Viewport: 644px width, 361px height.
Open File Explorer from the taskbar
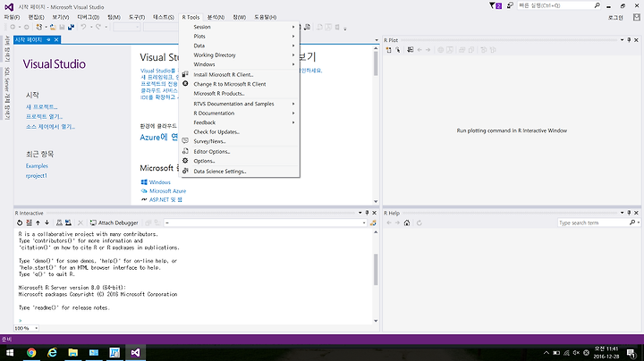pos(73,352)
